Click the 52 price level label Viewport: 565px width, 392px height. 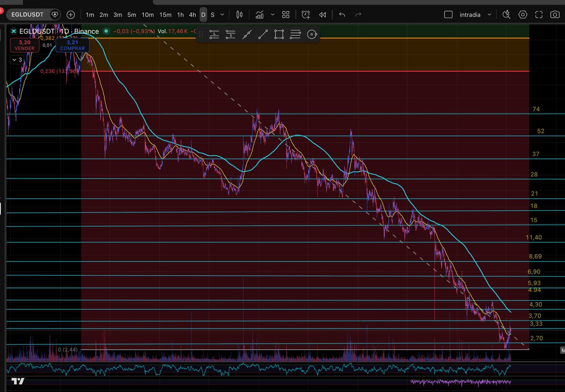541,131
